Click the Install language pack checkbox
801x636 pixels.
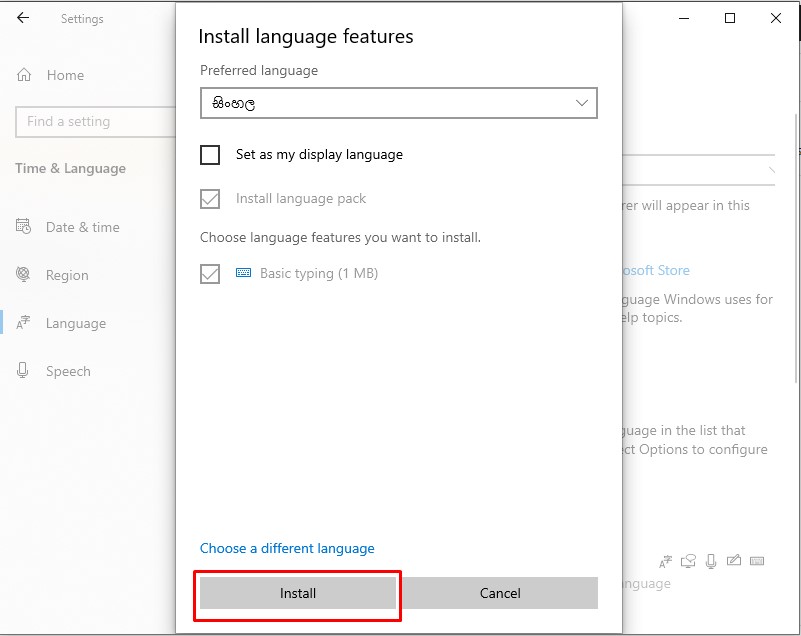coord(210,199)
